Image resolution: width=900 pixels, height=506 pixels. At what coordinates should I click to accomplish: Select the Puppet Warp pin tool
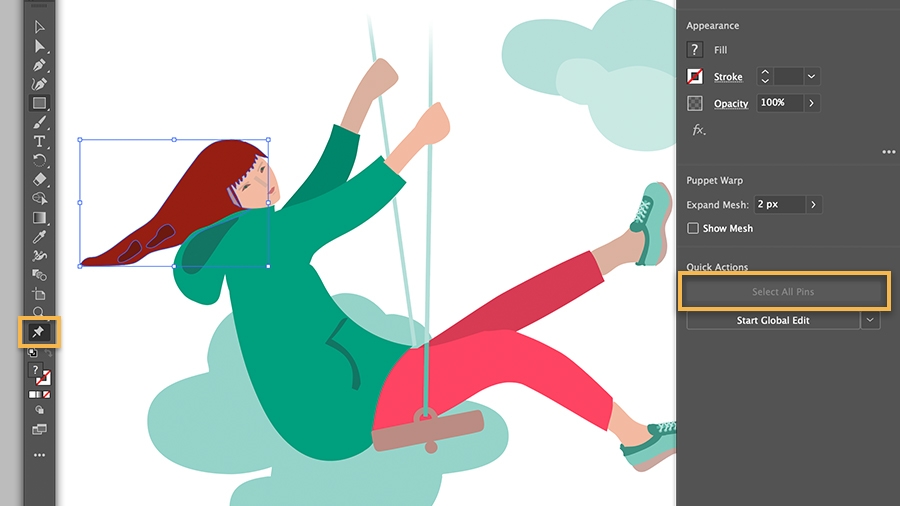click(38, 332)
